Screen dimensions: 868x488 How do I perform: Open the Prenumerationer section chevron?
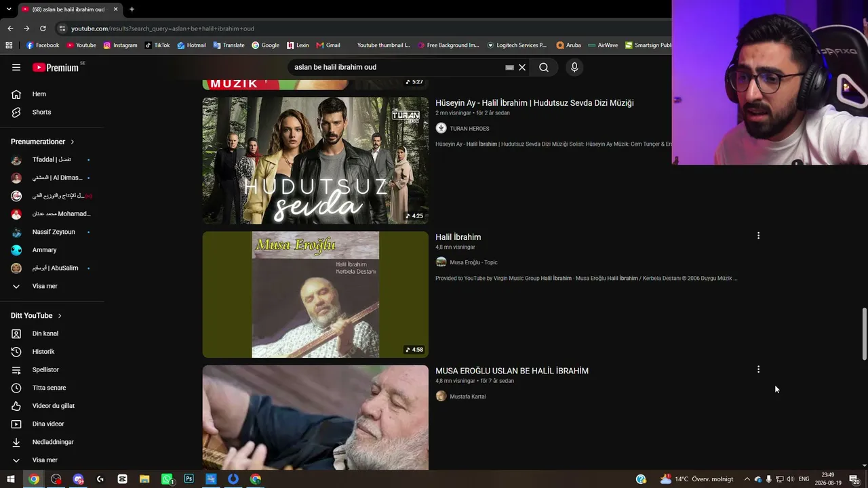click(72, 142)
